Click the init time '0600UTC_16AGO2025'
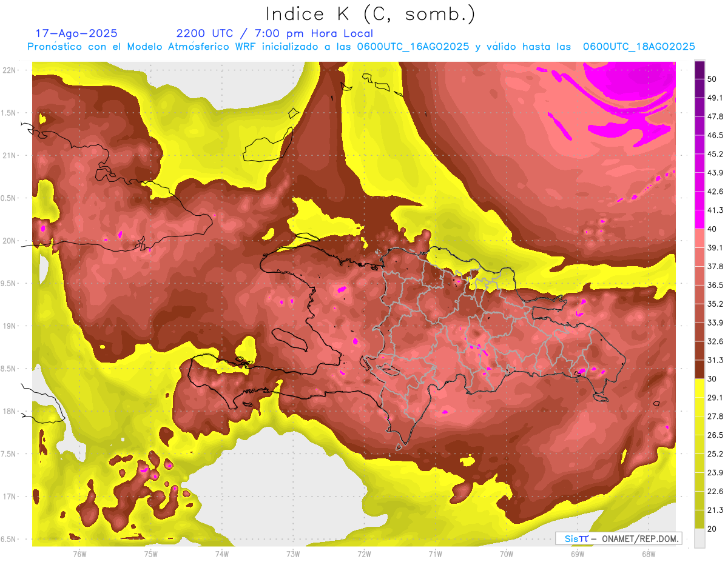The image size is (728, 562). (x=413, y=47)
